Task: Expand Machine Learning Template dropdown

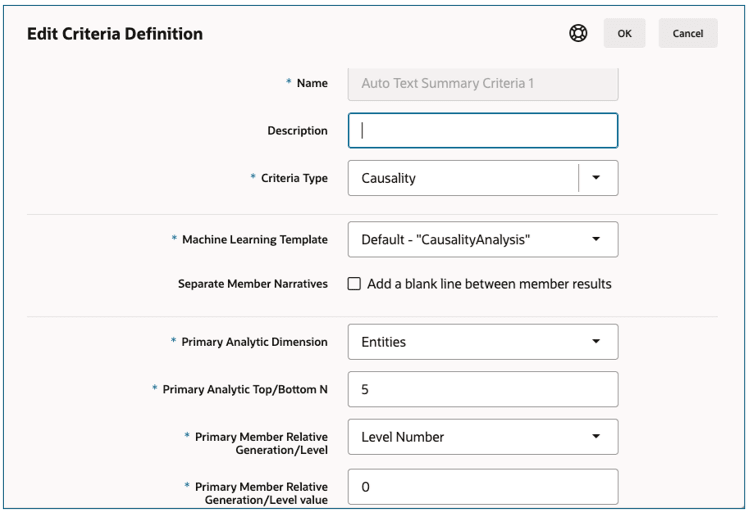Action: [483, 239]
